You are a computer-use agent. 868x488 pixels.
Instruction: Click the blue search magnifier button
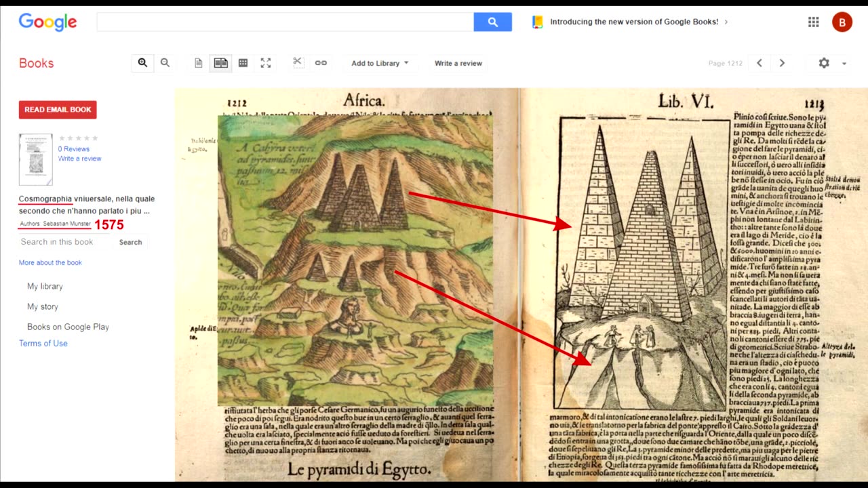click(x=493, y=22)
